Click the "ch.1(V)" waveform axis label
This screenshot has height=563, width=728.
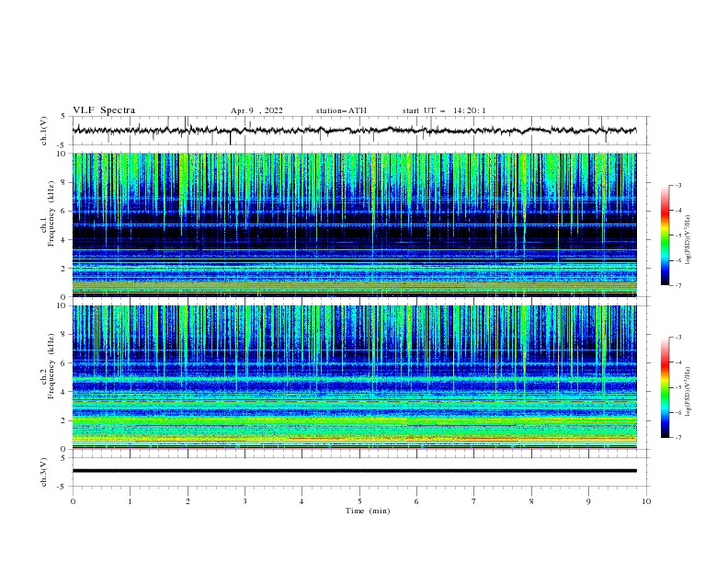(x=44, y=131)
